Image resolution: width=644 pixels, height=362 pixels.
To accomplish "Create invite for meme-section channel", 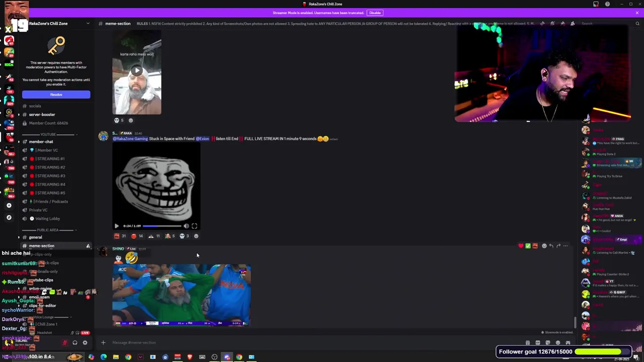I will [88, 246].
